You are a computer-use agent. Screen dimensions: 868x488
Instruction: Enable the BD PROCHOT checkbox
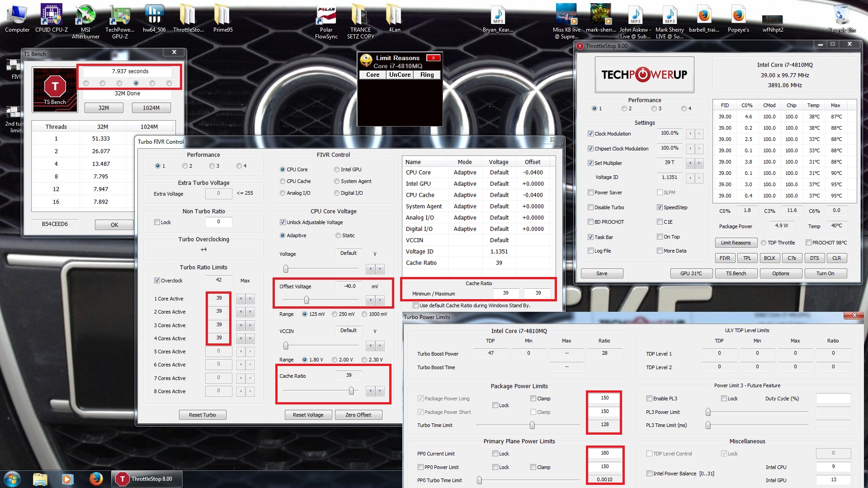(590, 222)
